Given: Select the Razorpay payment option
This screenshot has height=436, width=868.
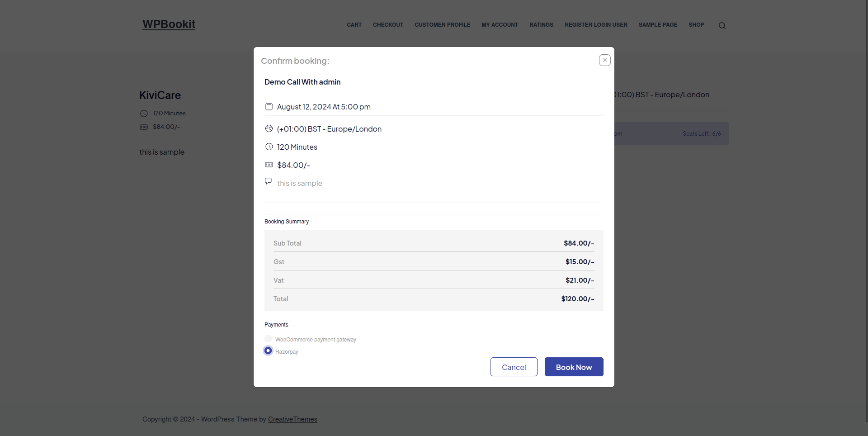Looking at the screenshot, I should (268, 351).
